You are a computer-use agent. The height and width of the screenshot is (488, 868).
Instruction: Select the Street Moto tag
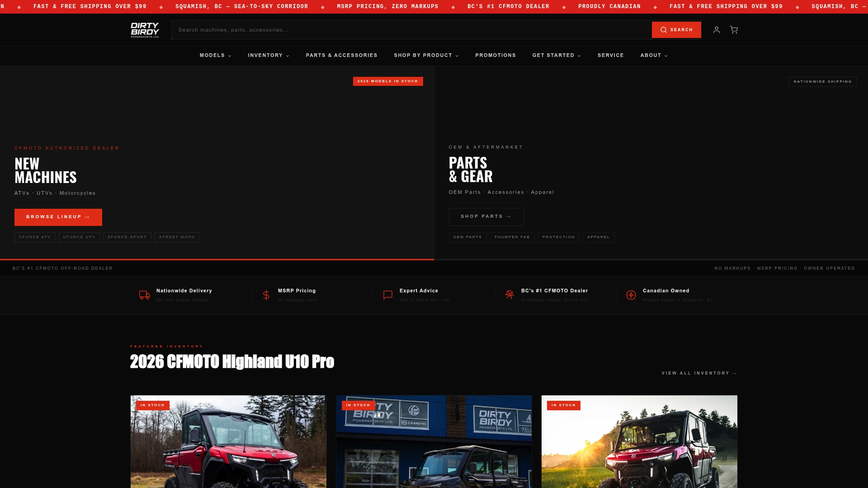click(177, 237)
